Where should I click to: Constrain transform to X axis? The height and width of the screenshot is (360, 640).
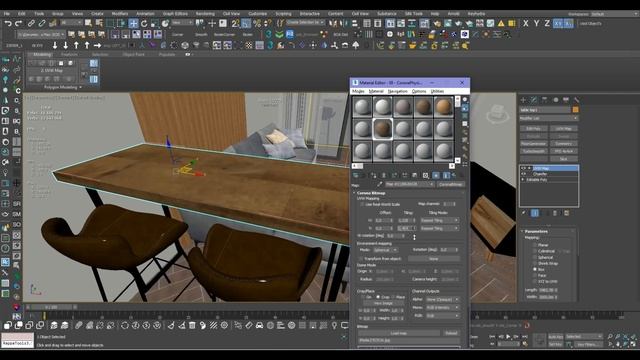[526, 24]
